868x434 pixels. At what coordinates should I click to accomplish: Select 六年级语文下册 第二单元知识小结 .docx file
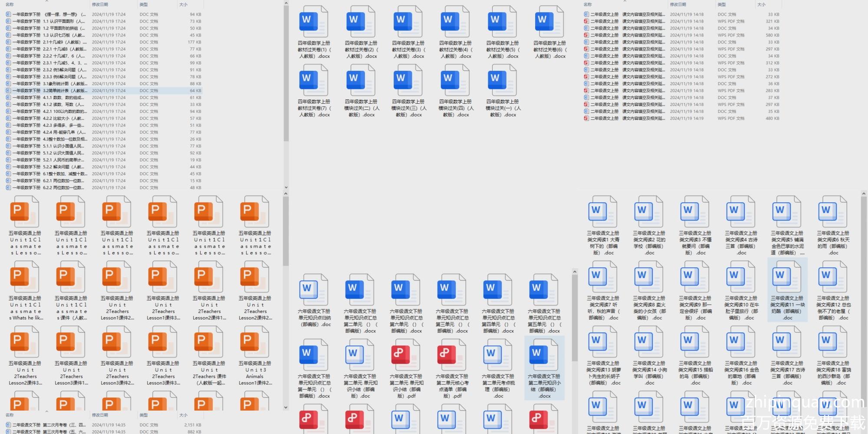pyautogui.click(x=544, y=356)
